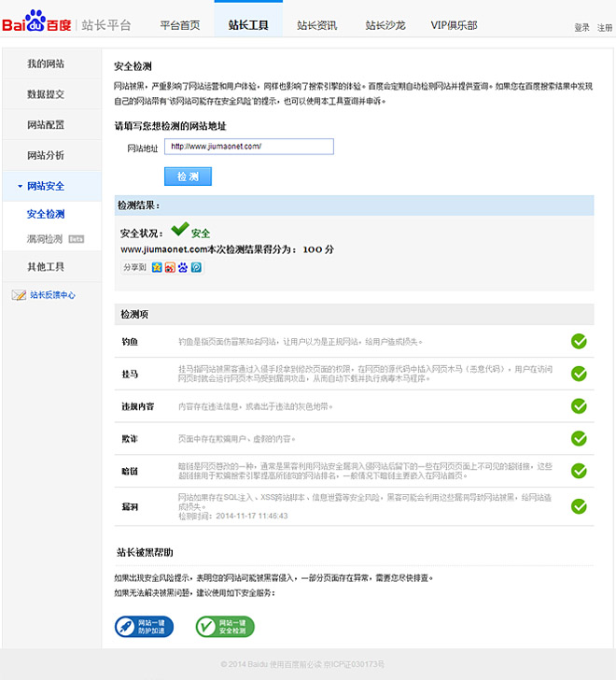Click the green 安全 status checkmark
Viewport: 616px width, 680px height.
click(179, 230)
